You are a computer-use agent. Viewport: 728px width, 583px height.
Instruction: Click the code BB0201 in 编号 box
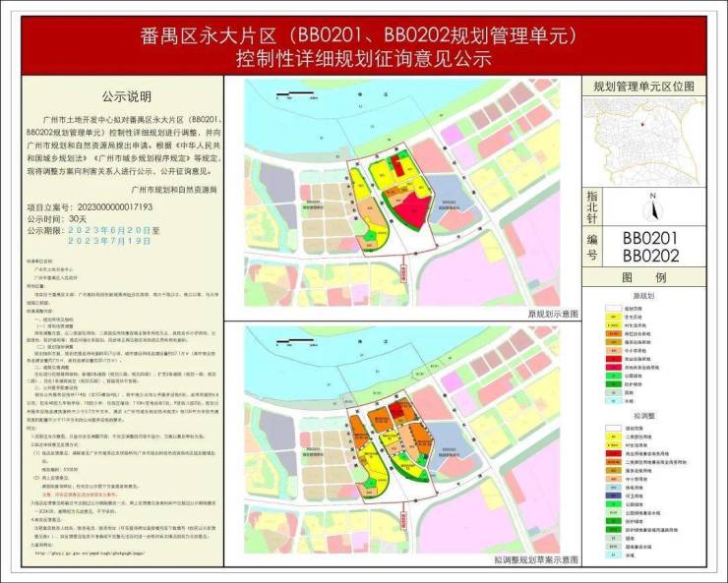651,238
